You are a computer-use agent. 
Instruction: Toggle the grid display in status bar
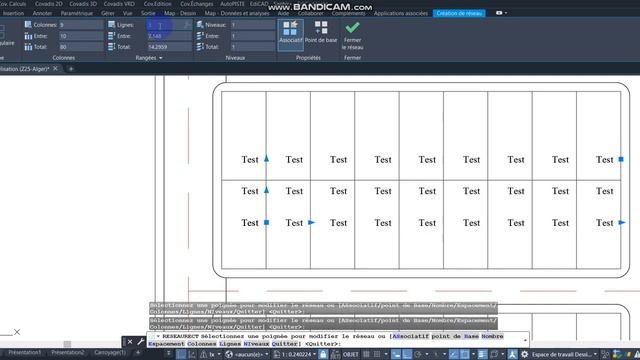pos(367,354)
